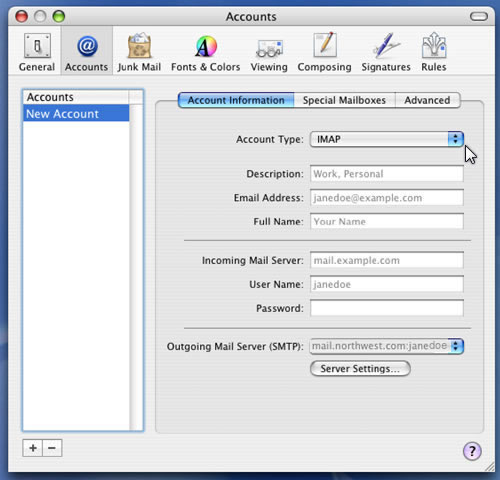Open Composing preferences
500x480 pixels.
pyautogui.click(x=324, y=52)
